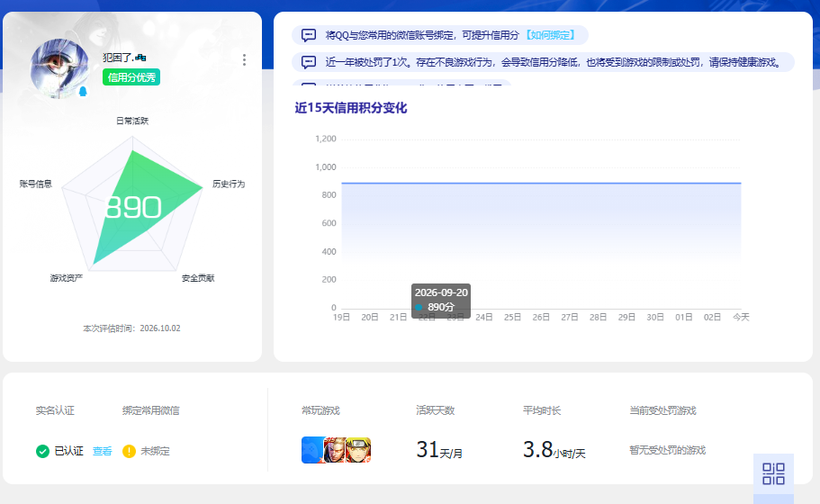The width and height of the screenshot is (820, 504).
Task: Click the green verified checkmark icon
Action: pos(42,451)
